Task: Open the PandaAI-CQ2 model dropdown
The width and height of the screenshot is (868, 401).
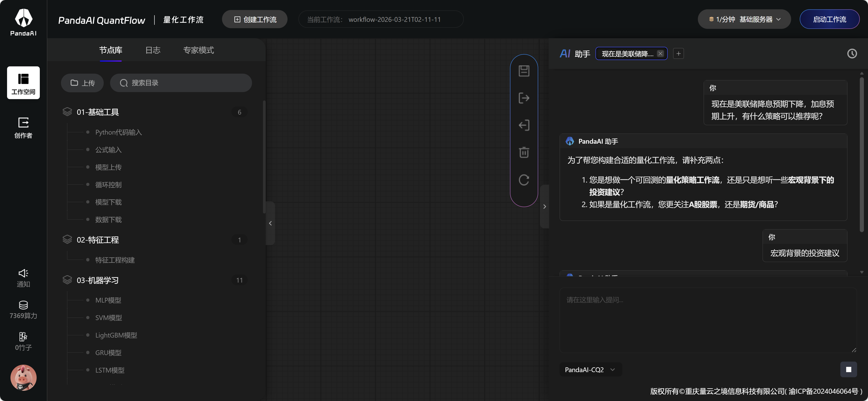Action: click(590, 370)
